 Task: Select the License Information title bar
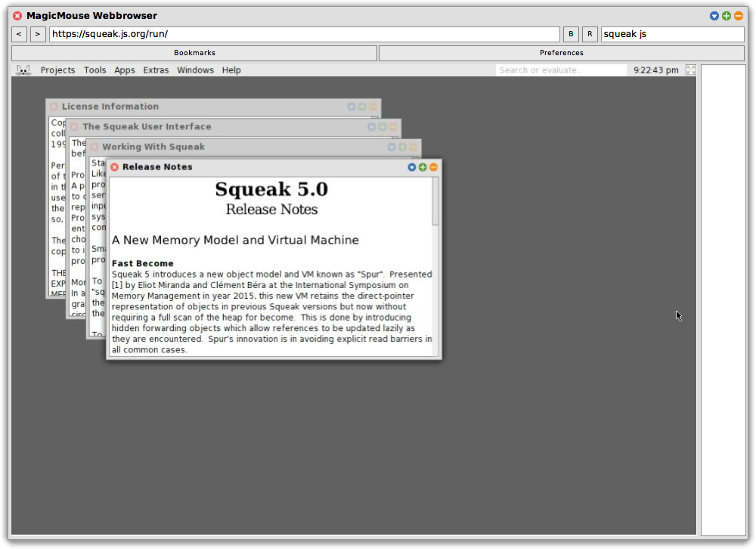click(214, 107)
